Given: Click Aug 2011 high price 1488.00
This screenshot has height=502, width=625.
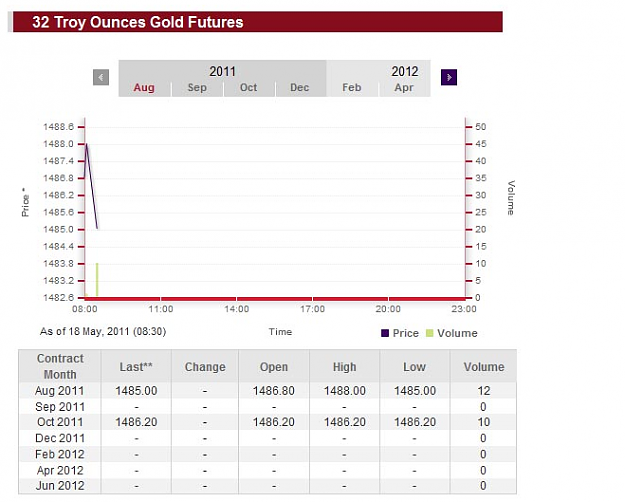Looking at the screenshot, I should coord(344,391).
